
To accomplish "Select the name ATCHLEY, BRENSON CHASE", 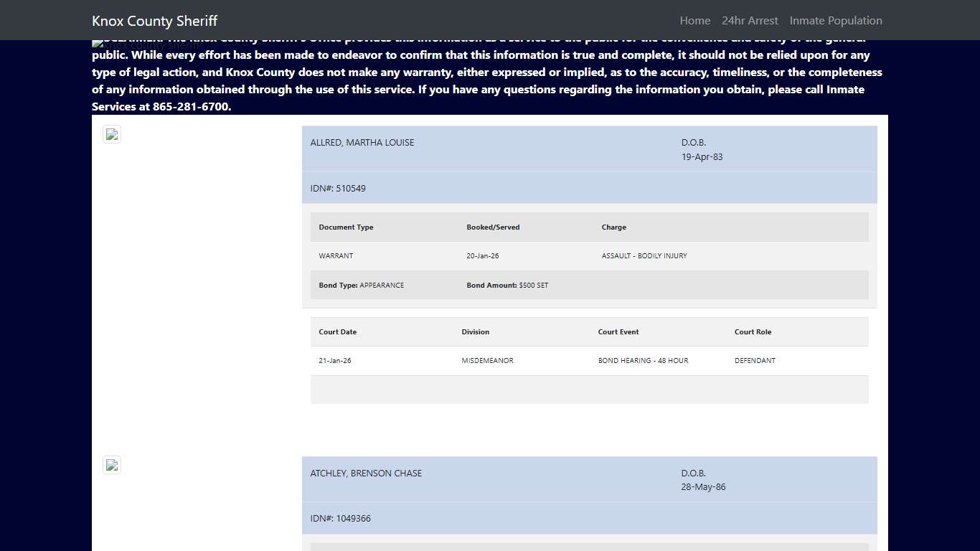I will point(366,474).
